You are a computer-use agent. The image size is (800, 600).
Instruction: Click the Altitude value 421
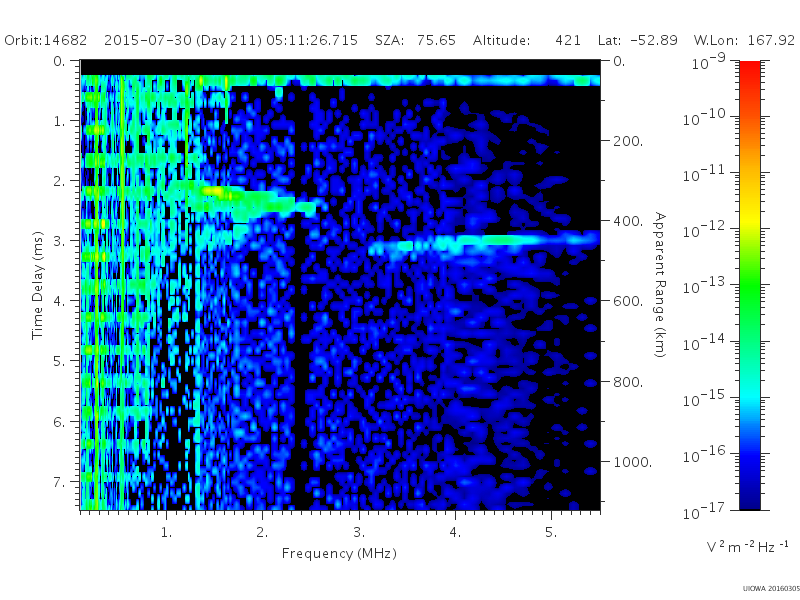click(x=568, y=40)
